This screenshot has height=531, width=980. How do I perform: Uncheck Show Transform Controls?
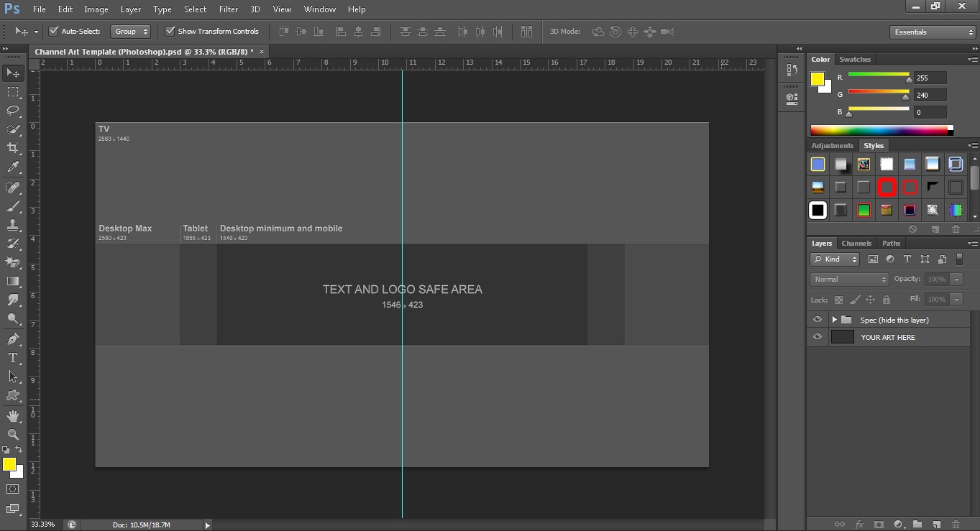pos(170,32)
